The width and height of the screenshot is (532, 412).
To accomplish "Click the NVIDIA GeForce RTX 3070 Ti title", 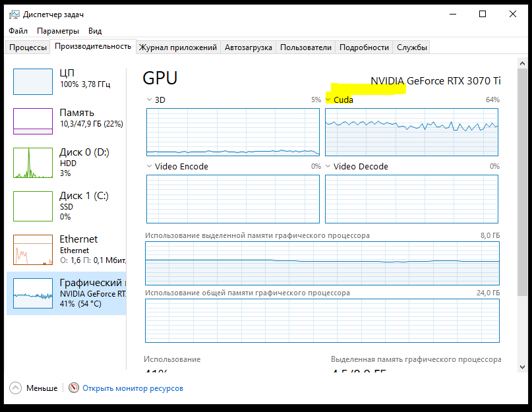I will [436, 81].
